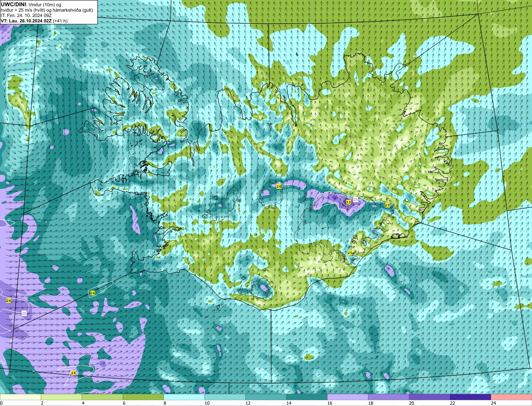
Task: Click the yellow "33" maximum gust marker
Action: (x=348, y=202)
